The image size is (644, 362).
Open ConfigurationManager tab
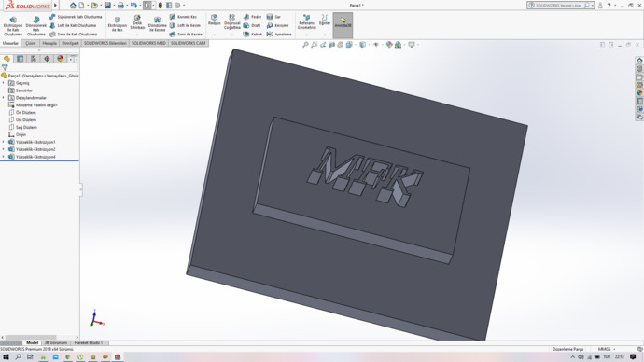(x=34, y=59)
